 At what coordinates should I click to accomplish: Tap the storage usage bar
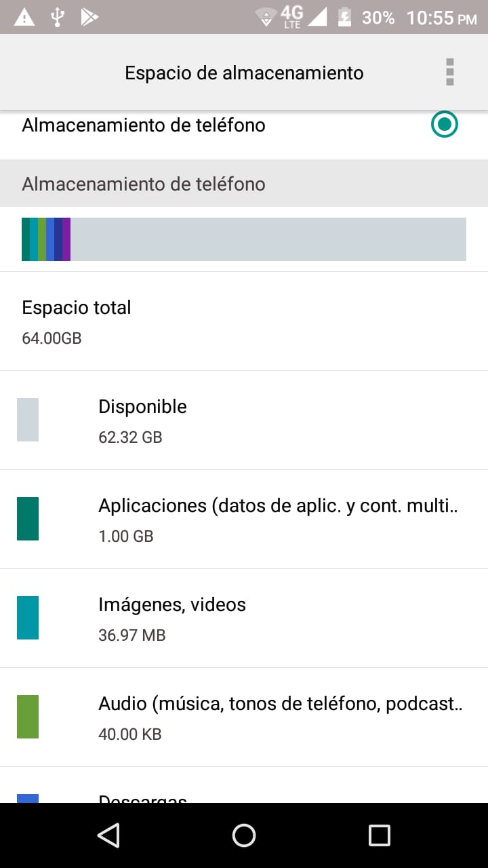[244, 239]
